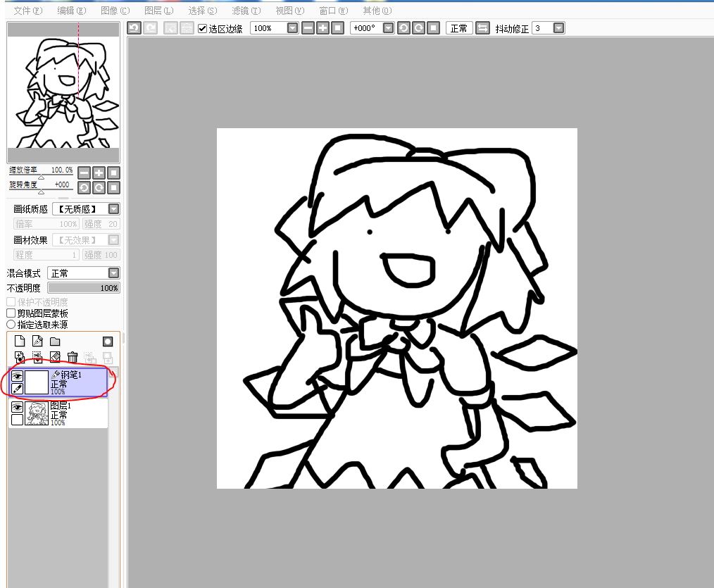Viewport: 714px width, 588px height.
Task: Uncheck the 选区边缘 checkbox
Action: 203,28
